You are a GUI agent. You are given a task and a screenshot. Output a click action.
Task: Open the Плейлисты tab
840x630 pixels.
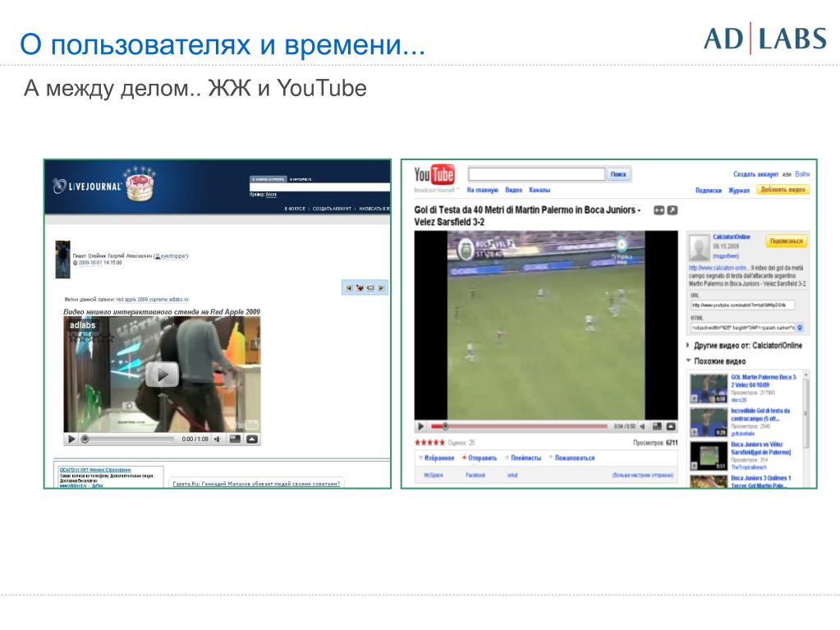pyautogui.click(x=523, y=458)
